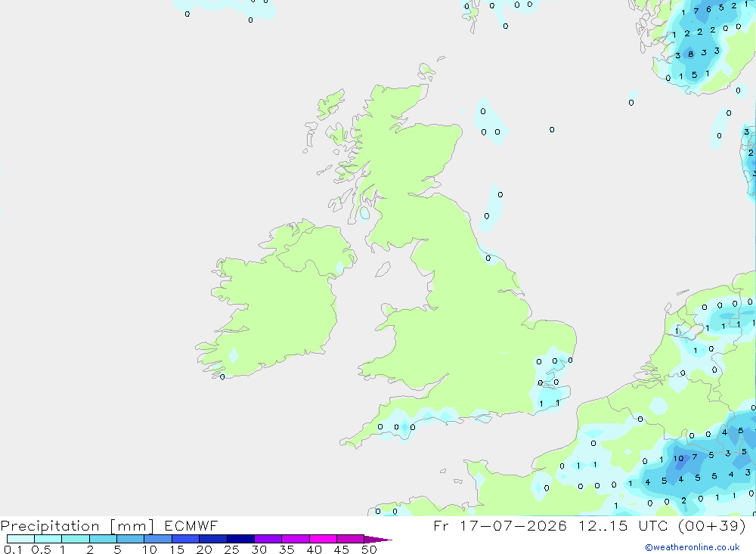Click the '12..15 UTC' time range
Screen dimensions: 756x554
624,525
